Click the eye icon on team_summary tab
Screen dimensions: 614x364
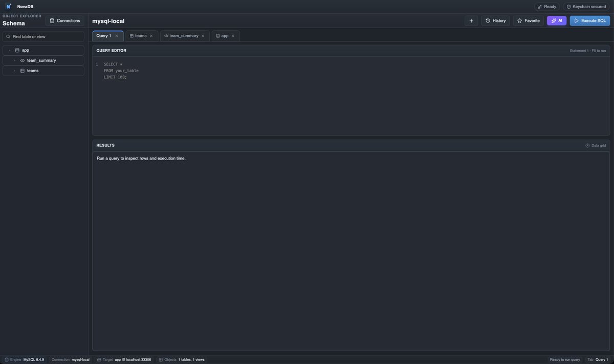tap(166, 36)
